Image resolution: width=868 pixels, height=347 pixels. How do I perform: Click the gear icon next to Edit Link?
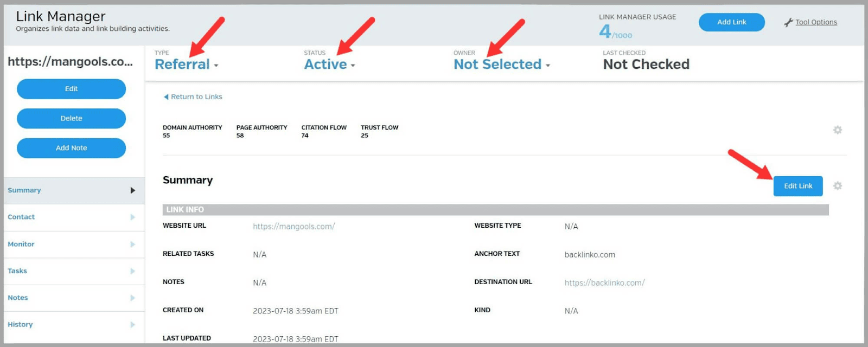pyautogui.click(x=837, y=186)
